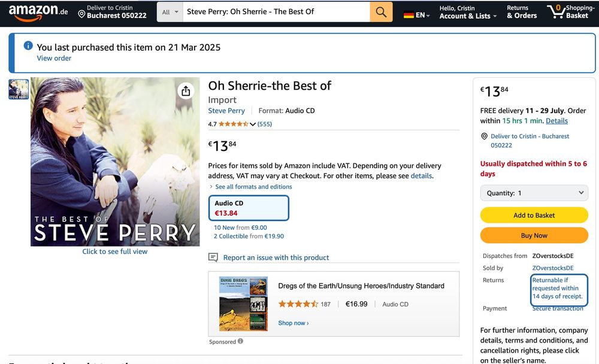This screenshot has width=599, height=364.
Task: Click the star rating icons on Steve Perry album
Action: pos(233,124)
